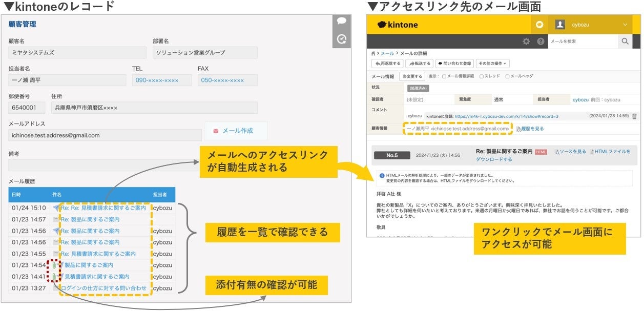Screen dimensions: 644x311
Task: Click the メール作成 button
Action: click(x=236, y=131)
